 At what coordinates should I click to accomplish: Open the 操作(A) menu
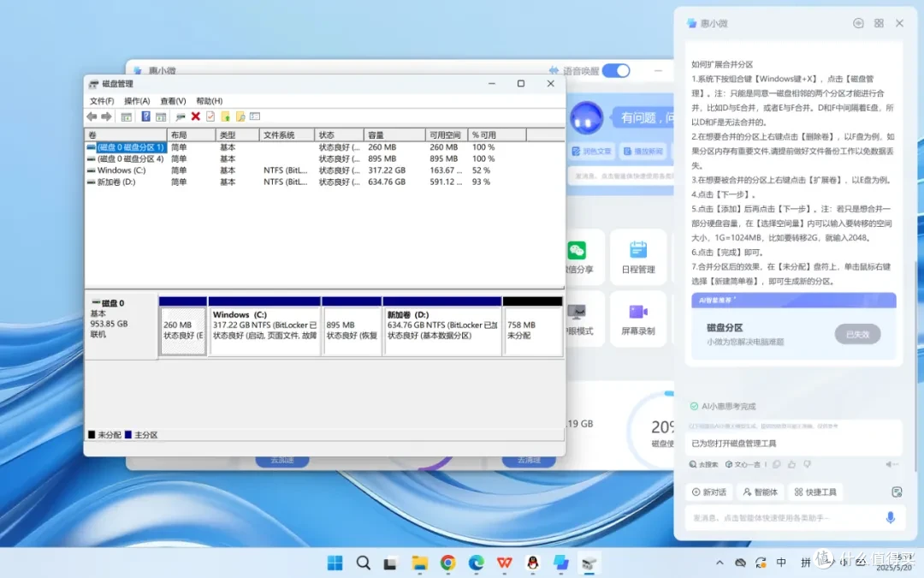[x=137, y=101]
